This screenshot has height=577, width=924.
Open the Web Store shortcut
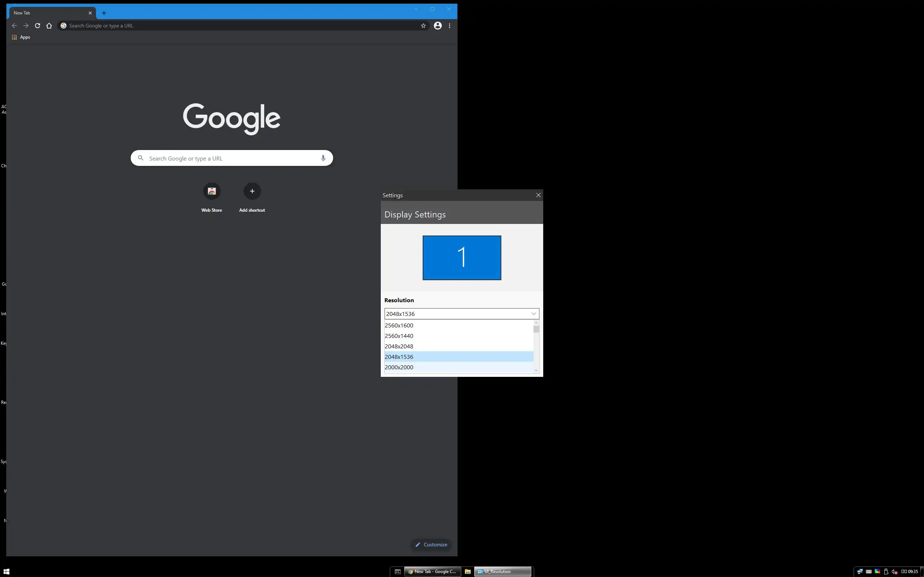pyautogui.click(x=212, y=191)
